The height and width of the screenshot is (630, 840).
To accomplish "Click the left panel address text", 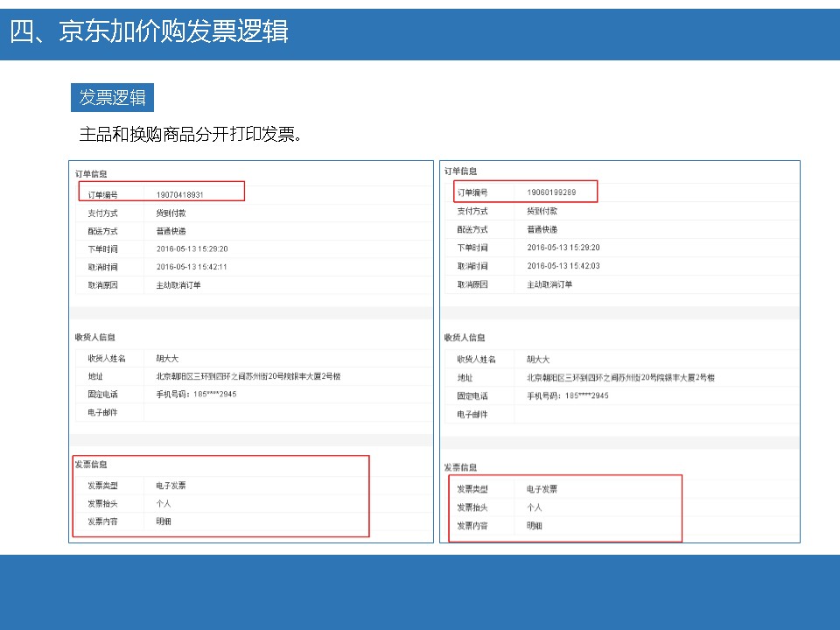I will (x=248, y=376).
